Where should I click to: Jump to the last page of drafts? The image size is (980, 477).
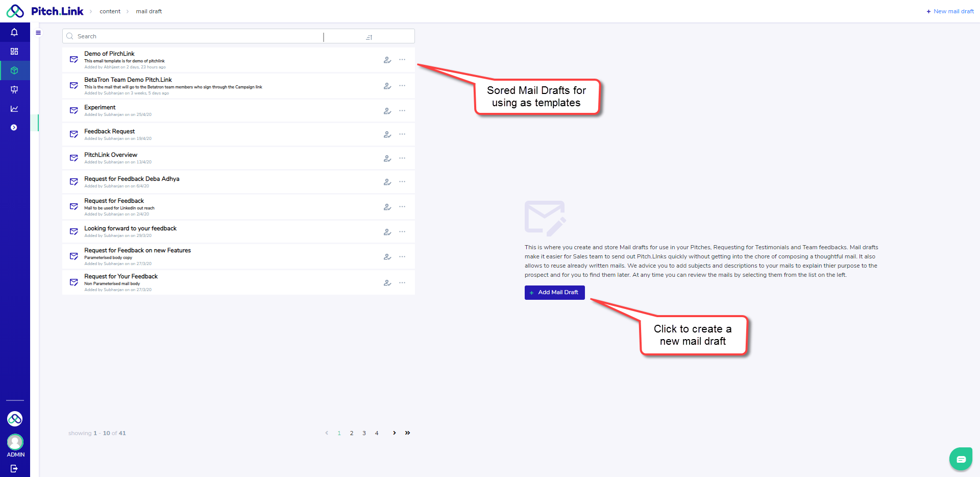click(x=407, y=433)
